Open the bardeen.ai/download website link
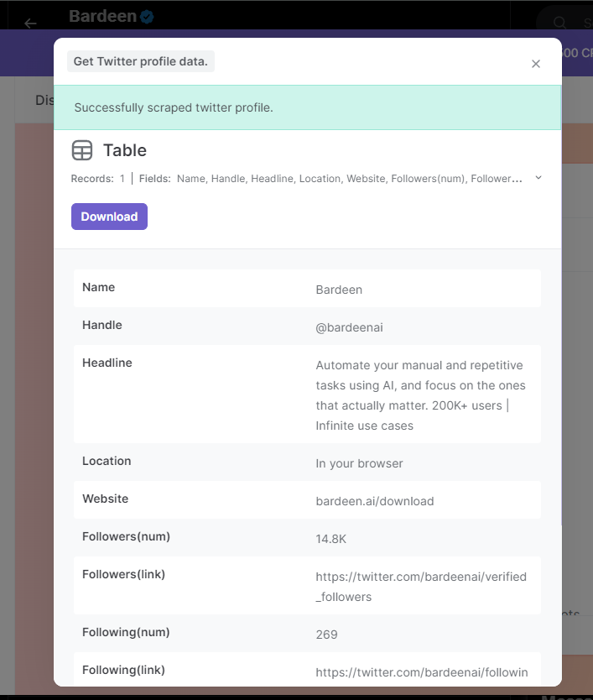593x700 pixels. point(375,499)
